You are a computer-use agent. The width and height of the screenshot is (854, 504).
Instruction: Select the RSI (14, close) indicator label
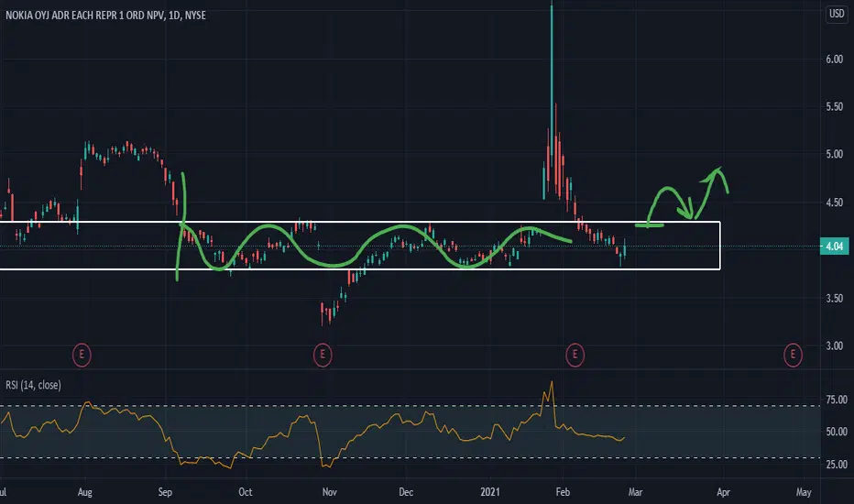click(x=33, y=385)
